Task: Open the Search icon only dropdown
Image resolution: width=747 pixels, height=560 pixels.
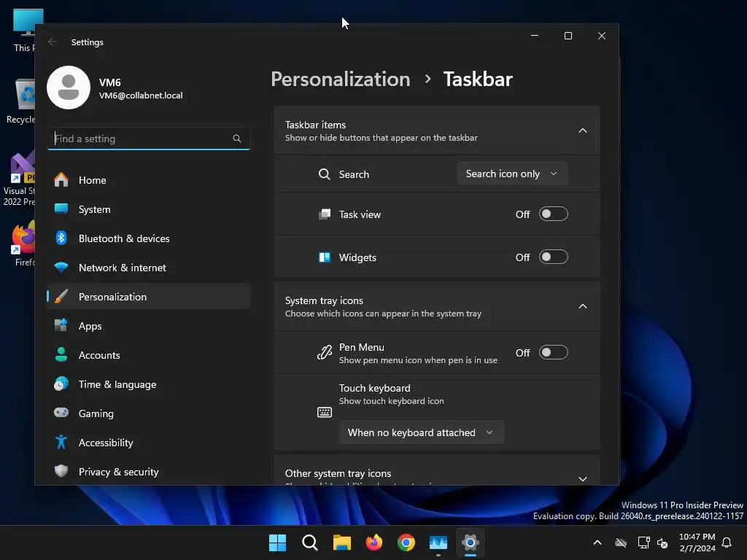Action: [x=512, y=174]
